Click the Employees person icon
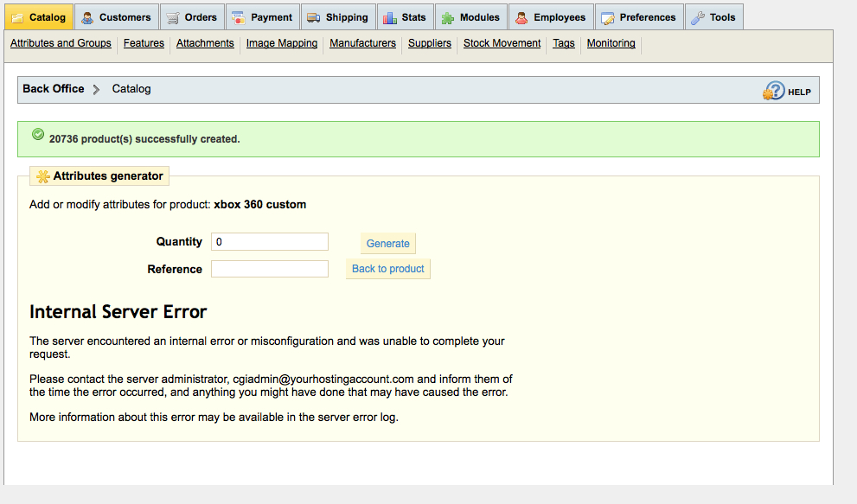857x504 pixels. click(x=521, y=18)
